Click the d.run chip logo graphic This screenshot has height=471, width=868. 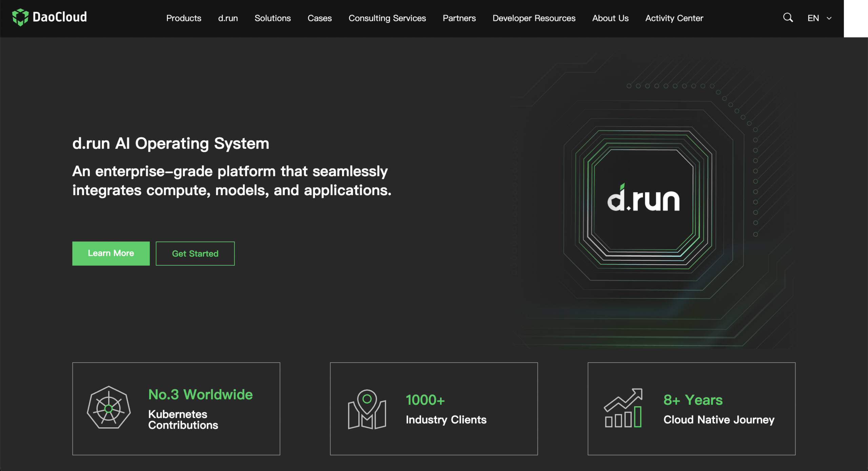pos(643,200)
